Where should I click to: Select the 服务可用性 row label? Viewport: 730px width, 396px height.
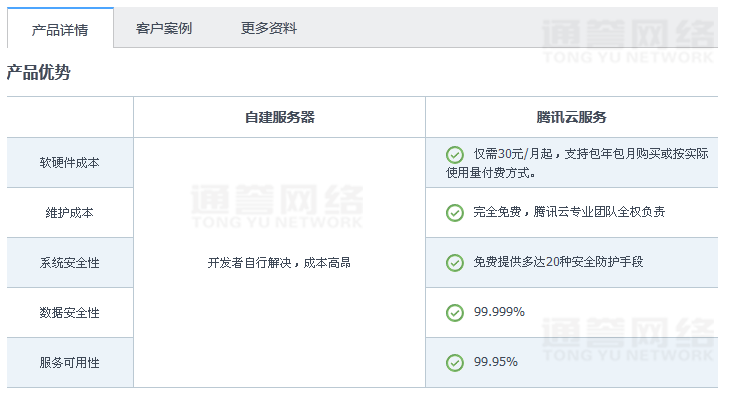(x=69, y=362)
